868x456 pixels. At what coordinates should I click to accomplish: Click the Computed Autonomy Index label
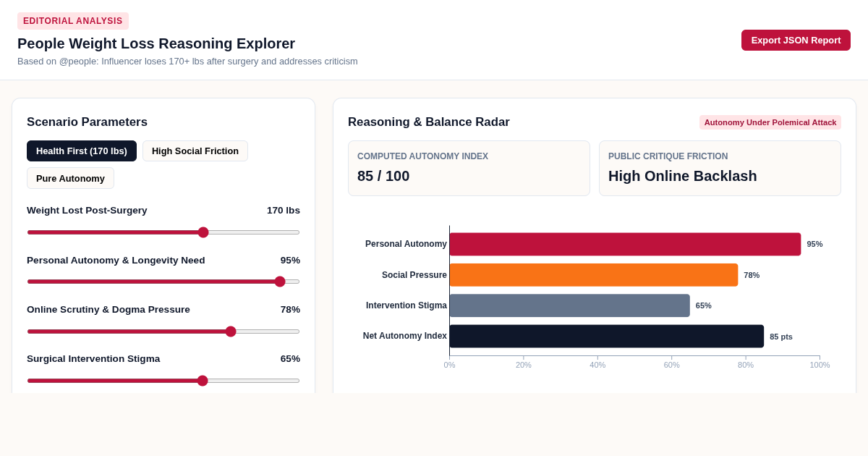pos(422,156)
